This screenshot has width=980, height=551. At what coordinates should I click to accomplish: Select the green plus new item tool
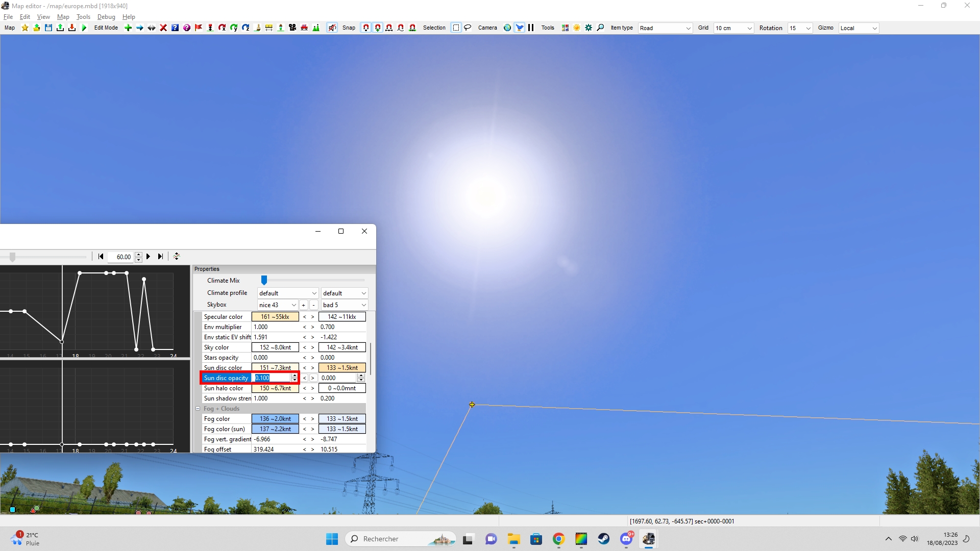point(128,28)
